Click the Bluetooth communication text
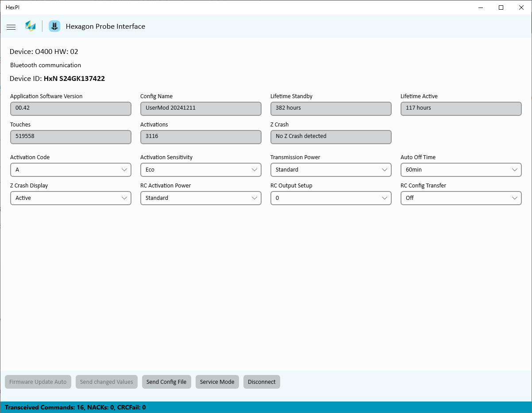Screen dimensions: 532x413 46,65
